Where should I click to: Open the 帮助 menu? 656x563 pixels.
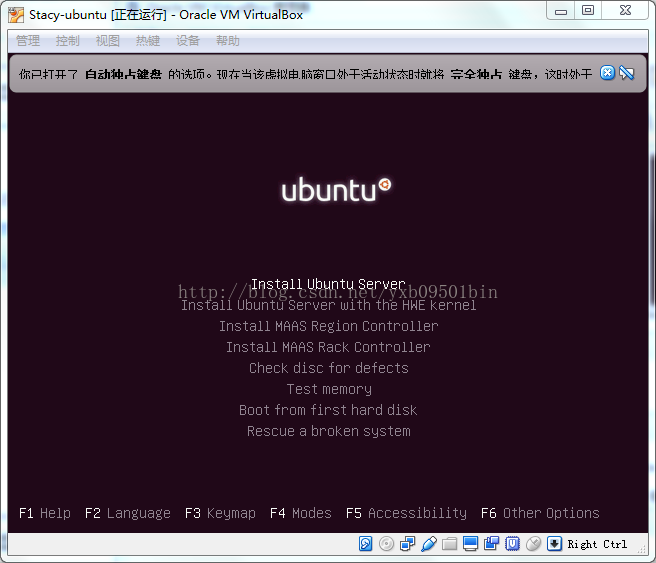[228, 41]
